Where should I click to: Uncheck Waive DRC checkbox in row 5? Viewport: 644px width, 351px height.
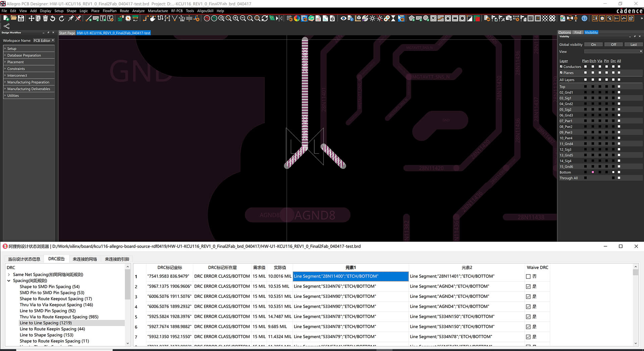pyautogui.click(x=528, y=317)
